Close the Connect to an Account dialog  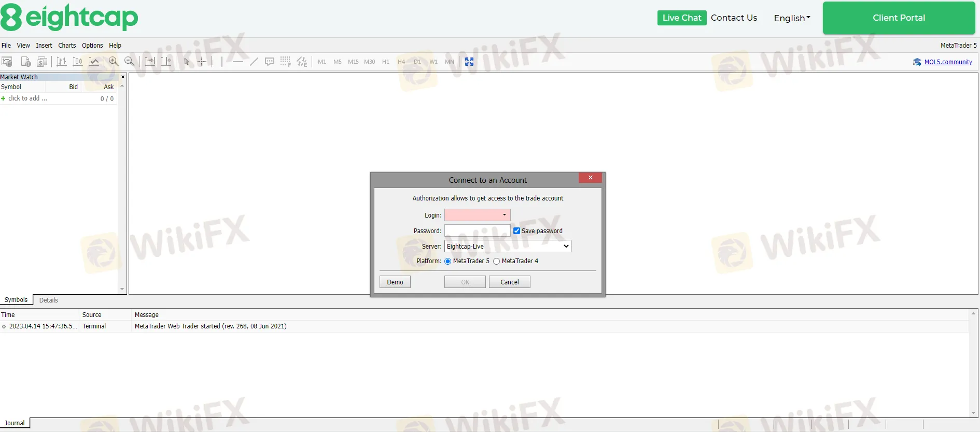coord(590,178)
